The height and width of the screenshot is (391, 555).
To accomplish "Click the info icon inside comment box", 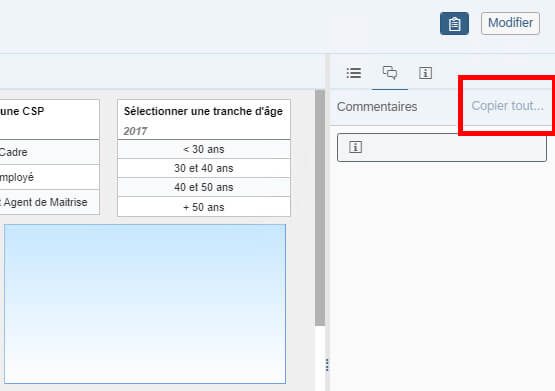I will coord(355,147).
